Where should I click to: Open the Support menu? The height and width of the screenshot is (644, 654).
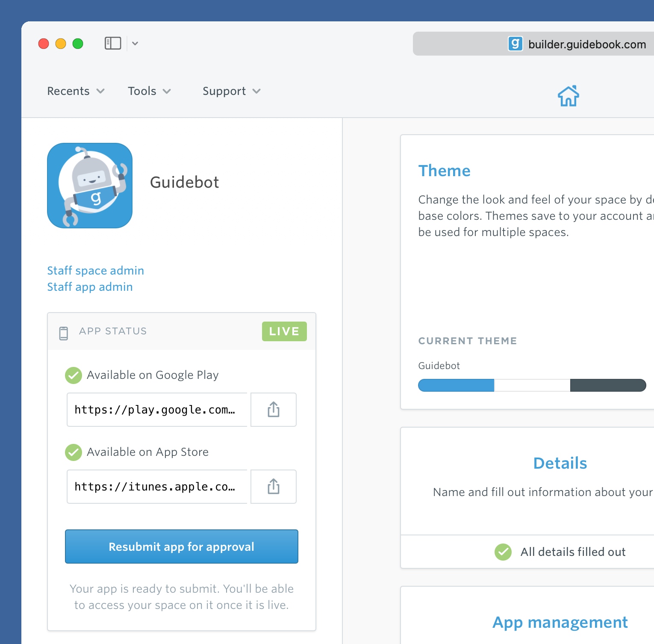point(231,91)
